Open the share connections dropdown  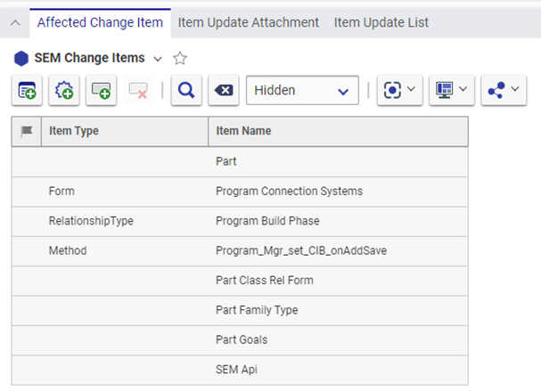[x=503, y=90]
